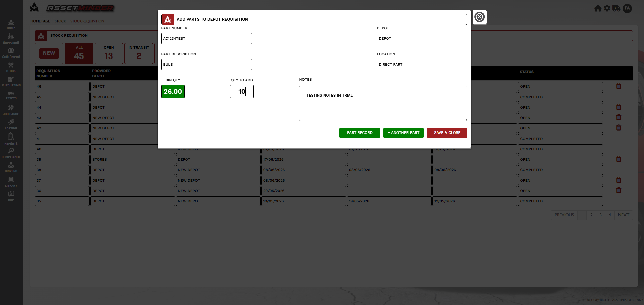Open settings gear in top bar

tap(607, 8)
